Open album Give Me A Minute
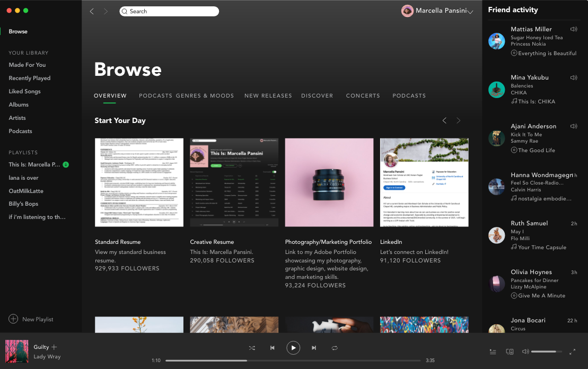 tap(541, 295)
